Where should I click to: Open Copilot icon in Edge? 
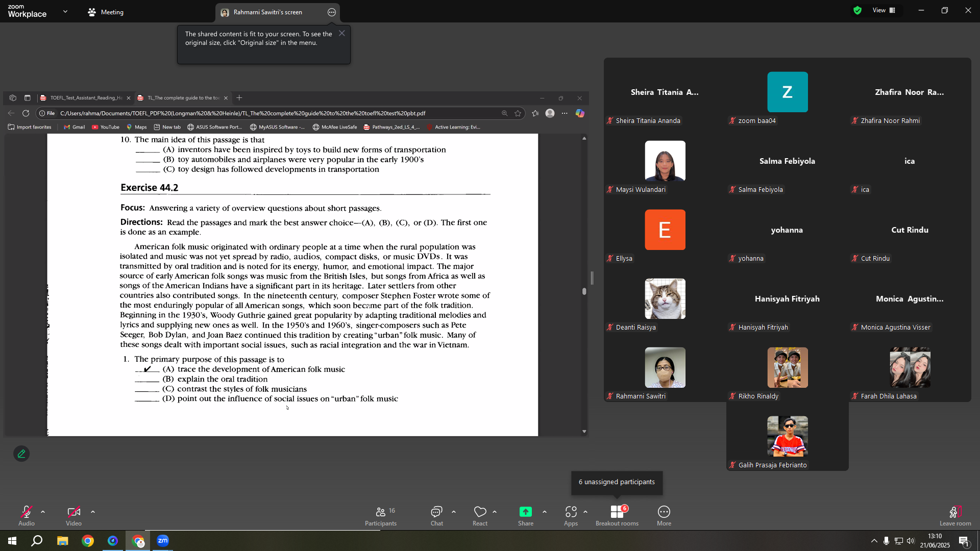coord(580,113)
